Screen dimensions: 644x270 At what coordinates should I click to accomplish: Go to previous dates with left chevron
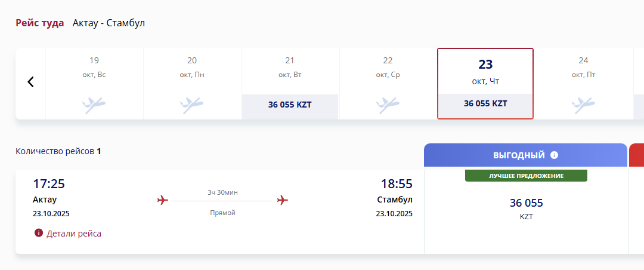(30, 82)
